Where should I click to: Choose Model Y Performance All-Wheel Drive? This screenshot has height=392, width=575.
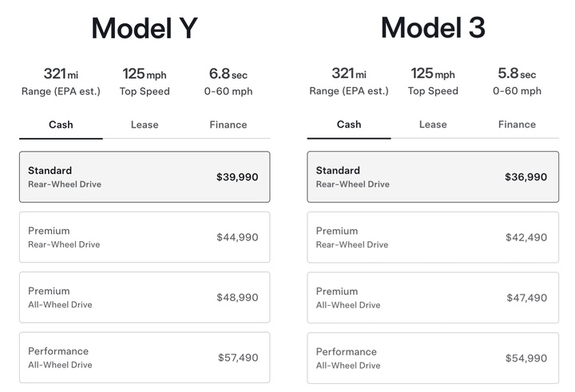[x=145, y=358]
